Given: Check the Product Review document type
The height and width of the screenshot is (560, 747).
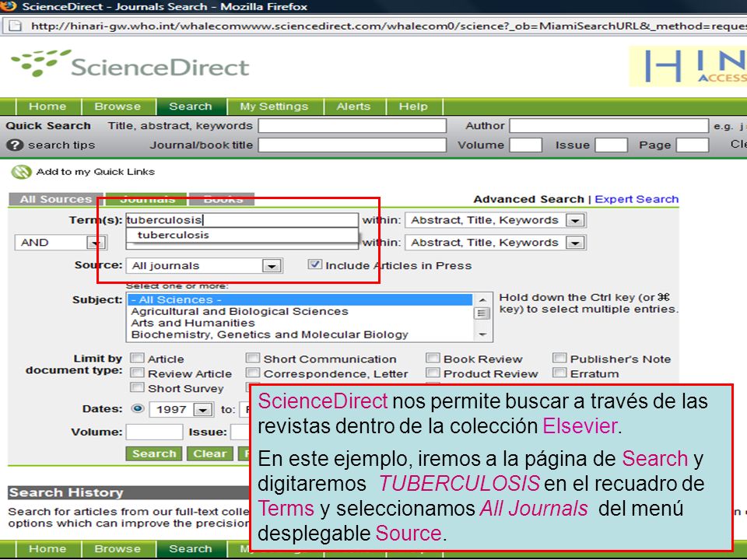Looking at the screenshot, I should coord(433,373).
